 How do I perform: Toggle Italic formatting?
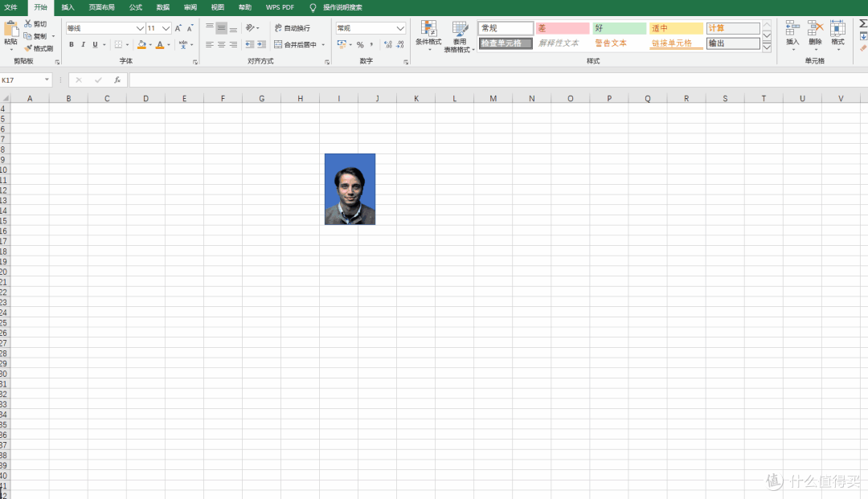coord(83,44)
